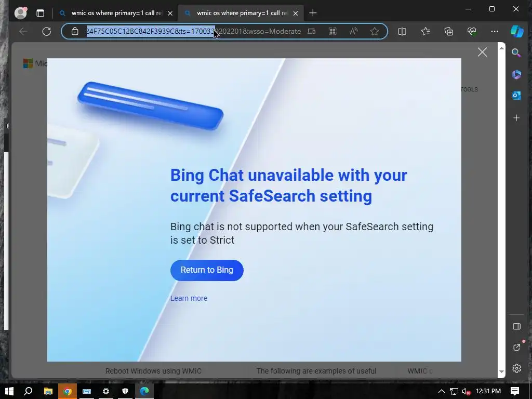Image resolution: width=532 pixels, height=399 pixels.
Task: Add this page to favorites star
Action: point(374,32)
